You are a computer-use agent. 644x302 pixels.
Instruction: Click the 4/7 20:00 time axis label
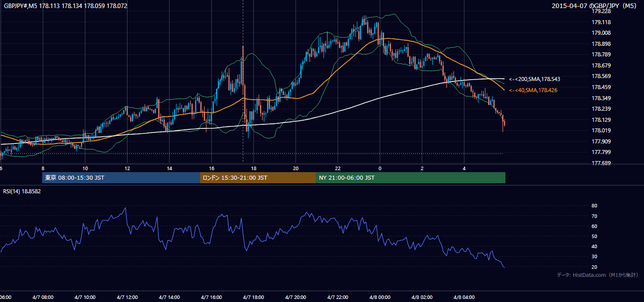[296, 297]
